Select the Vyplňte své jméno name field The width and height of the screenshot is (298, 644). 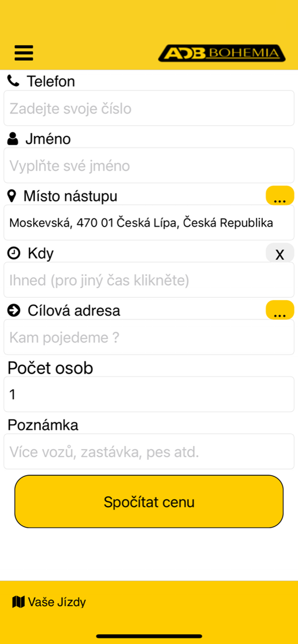tap(149, 165)
